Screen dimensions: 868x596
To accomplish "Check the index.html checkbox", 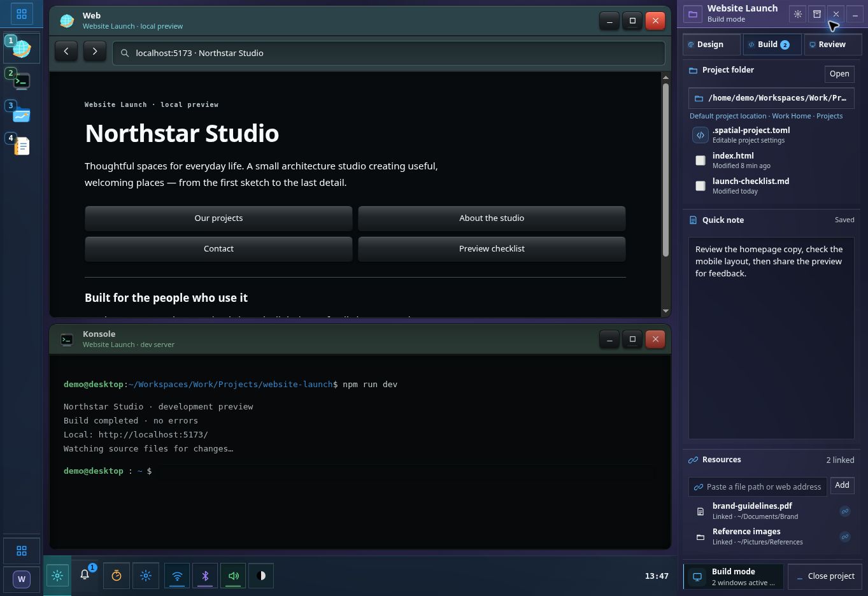I will point(701,160).
